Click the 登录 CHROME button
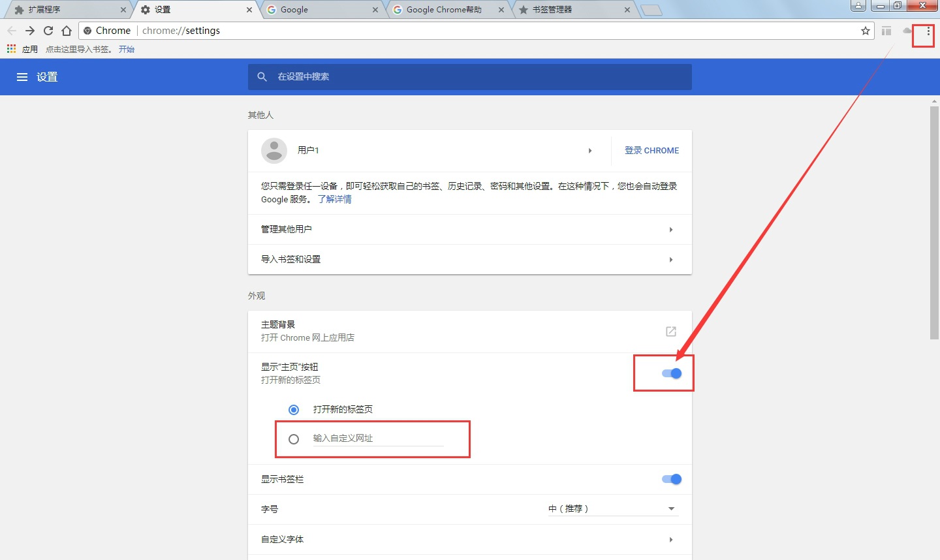Image resolution: width=940 pixels, height=560 pixels. [651, 150]
